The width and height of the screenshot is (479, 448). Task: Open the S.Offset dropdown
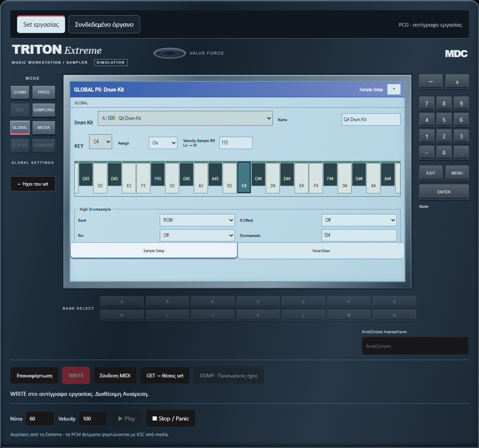(x=359, y=220)
